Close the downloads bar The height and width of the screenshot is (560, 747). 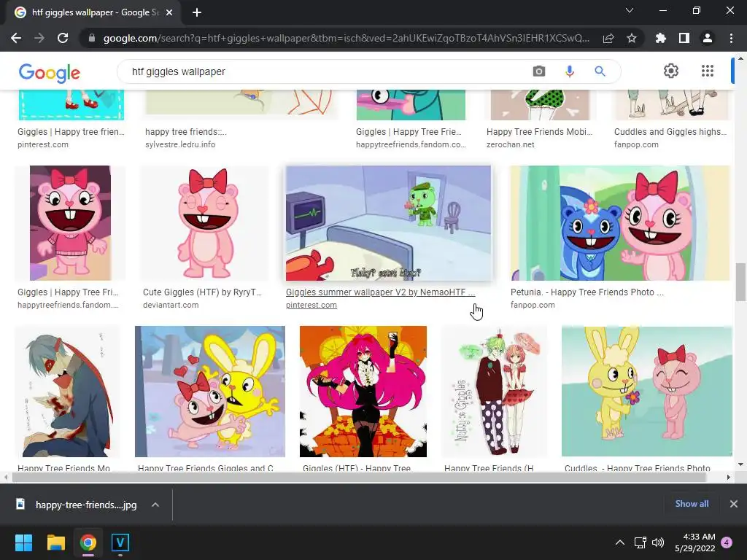pos(734,504)
